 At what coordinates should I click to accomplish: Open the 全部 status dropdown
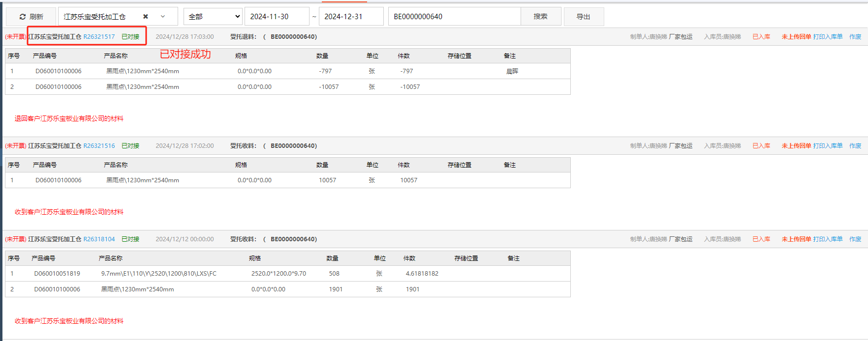[x=213, y=17]
